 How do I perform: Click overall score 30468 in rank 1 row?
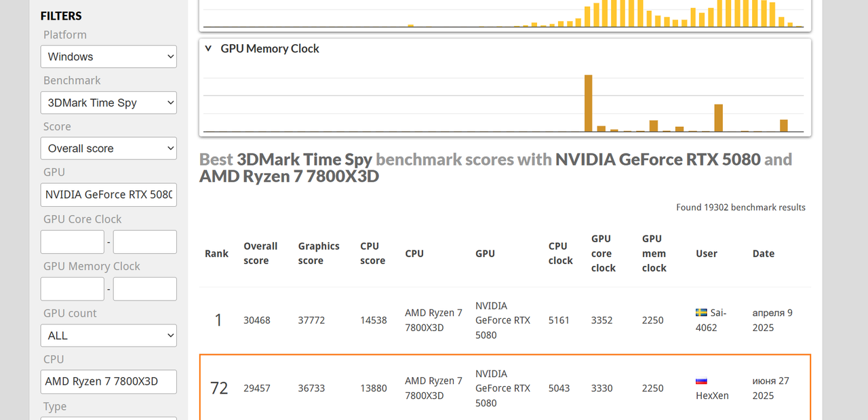(x=257, y=320)
